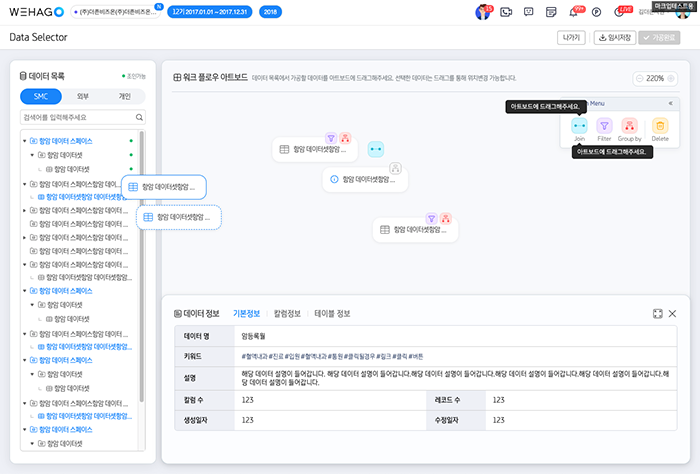Open the notifications bell icon
The width and height of the screenshot is (700, 474).
[573, 12]
